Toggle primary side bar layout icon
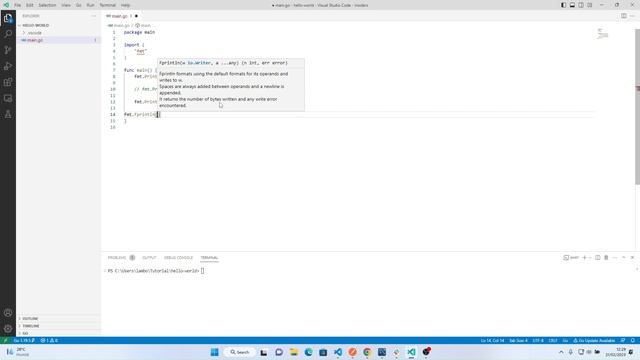The height and width of the screenshot is (360, 640). tap(563, 5)
